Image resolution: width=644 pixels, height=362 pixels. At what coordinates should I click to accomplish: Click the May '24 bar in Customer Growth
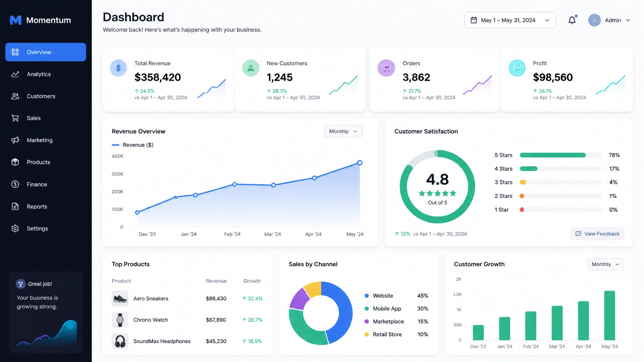[609, 316]
